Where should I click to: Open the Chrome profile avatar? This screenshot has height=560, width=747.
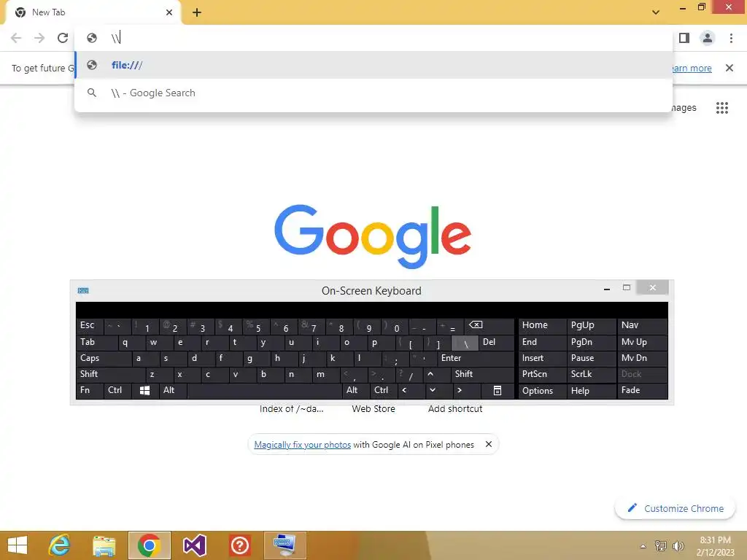click(x=708, y=38)
